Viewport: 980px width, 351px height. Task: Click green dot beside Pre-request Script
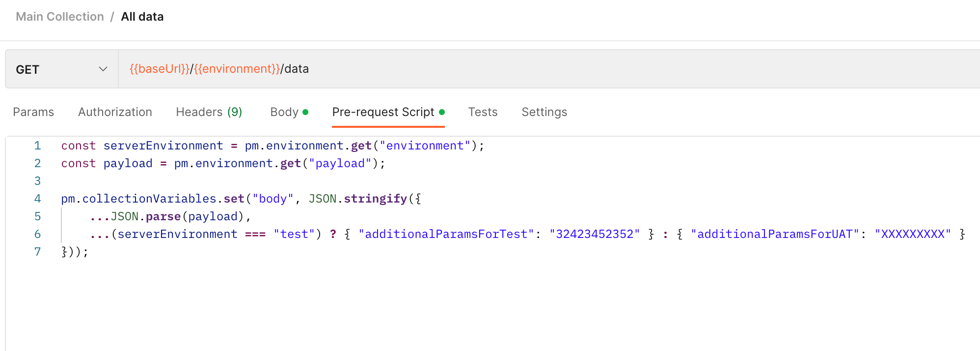pyautogui.click(x=442, y=112)
